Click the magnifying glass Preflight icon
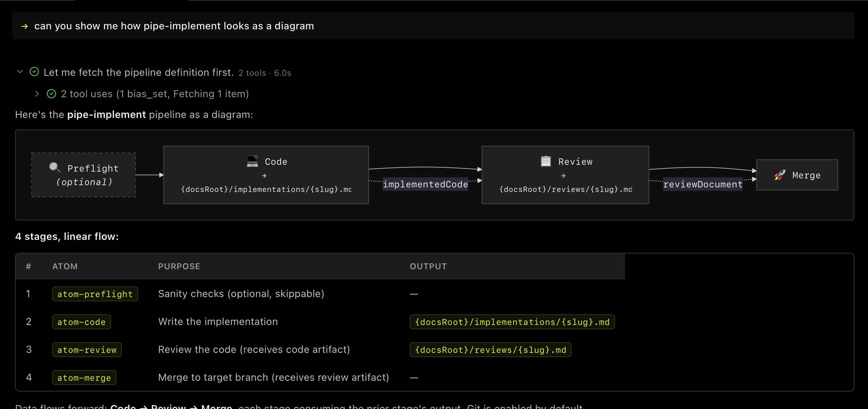The height and width of the screenshot is (409, 868). [55, 167]
